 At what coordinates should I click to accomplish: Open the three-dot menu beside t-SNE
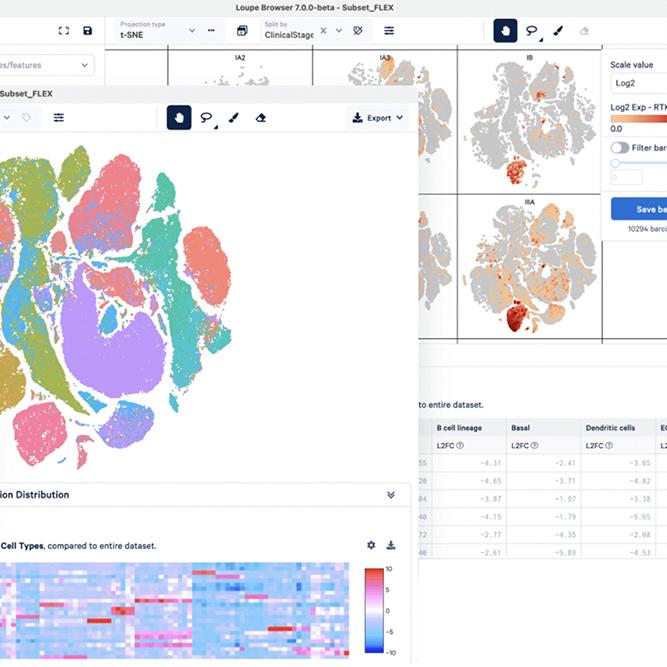[211, 31]
